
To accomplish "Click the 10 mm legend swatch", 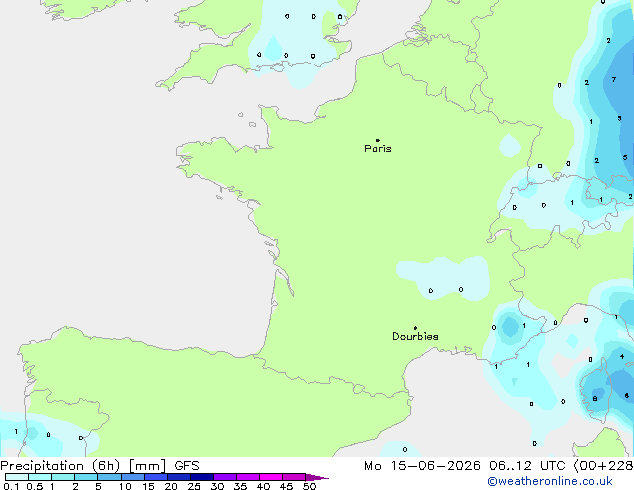I will click(x=133, y=477).
